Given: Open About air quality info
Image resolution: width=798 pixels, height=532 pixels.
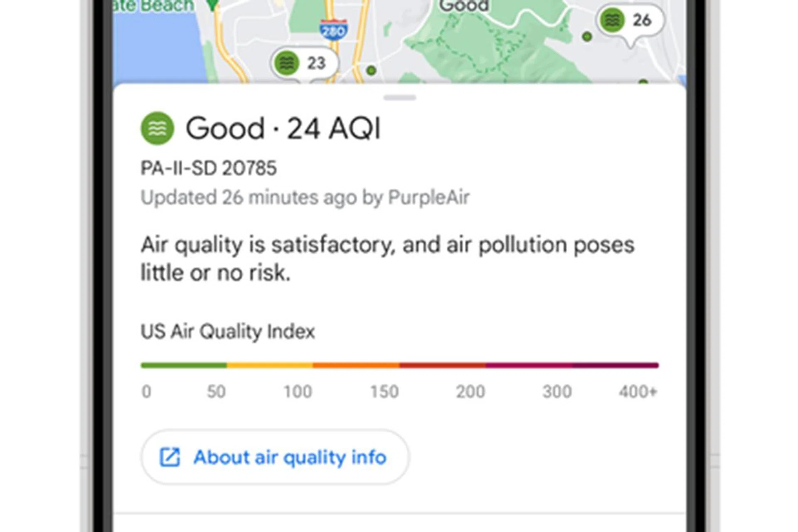Looking at the screenshot, I should 275,457.
